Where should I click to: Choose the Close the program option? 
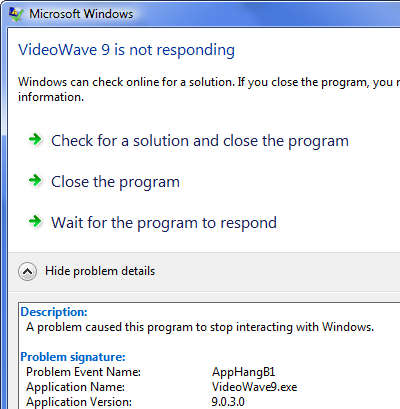[x=115, y=182]
